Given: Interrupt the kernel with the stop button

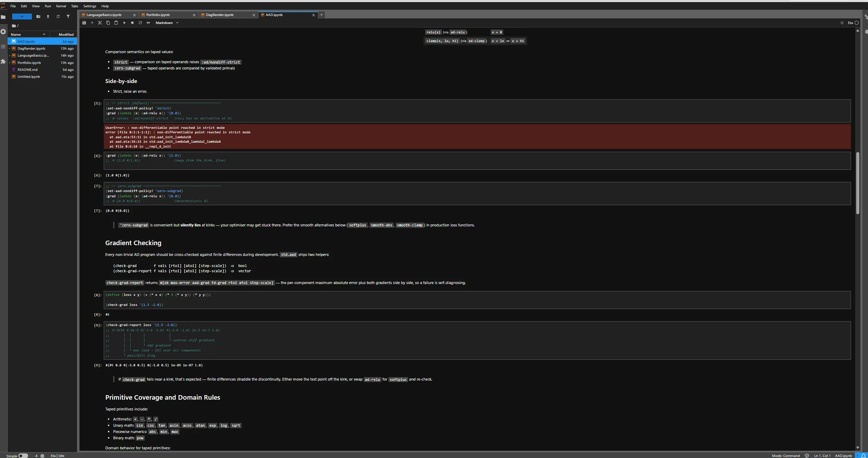Looking at the screenshot, I should [132, 23].
